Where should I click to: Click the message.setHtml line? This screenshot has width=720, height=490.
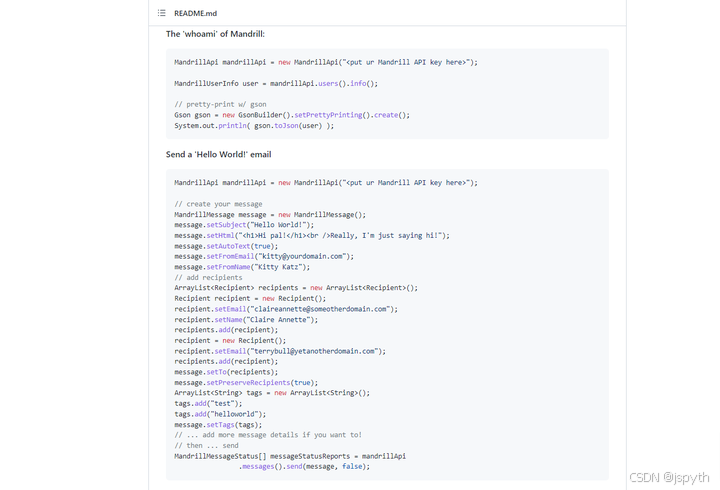(x=312, y=235)
